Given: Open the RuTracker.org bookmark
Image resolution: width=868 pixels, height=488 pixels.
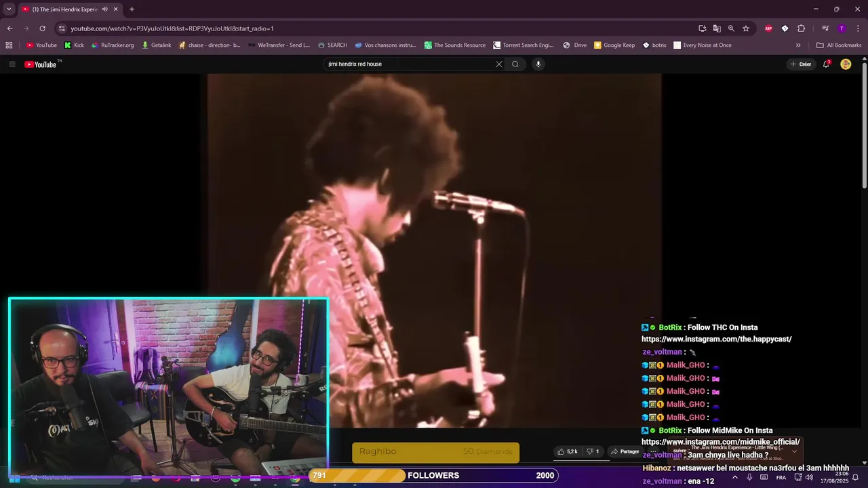Looking at the screenshot, I should pos(112,45).
